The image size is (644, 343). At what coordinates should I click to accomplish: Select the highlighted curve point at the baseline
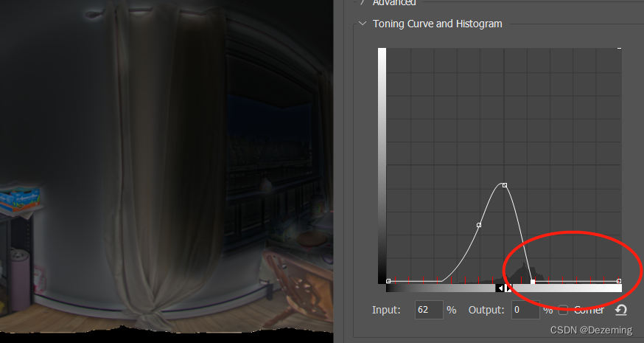(533, 282)
